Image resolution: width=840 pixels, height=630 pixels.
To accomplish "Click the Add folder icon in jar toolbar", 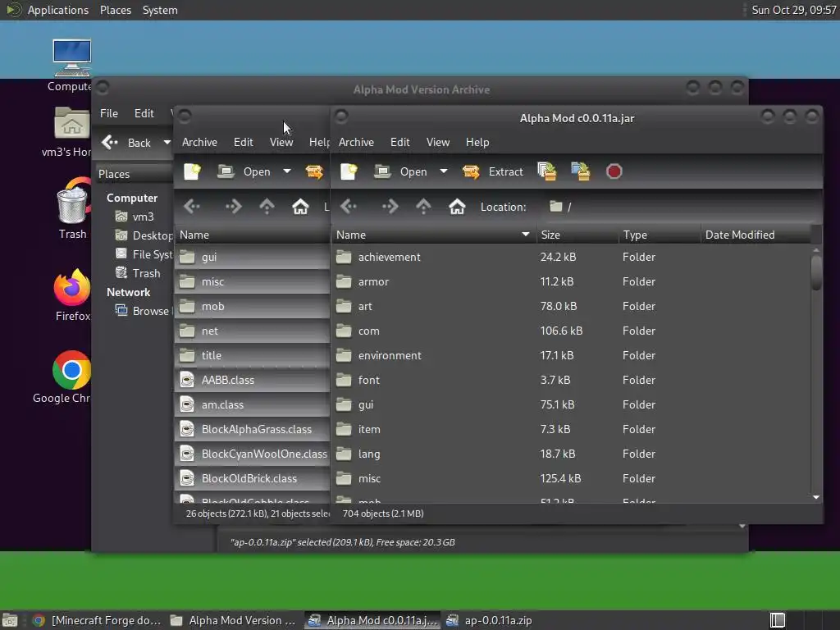I will point(580,171).
